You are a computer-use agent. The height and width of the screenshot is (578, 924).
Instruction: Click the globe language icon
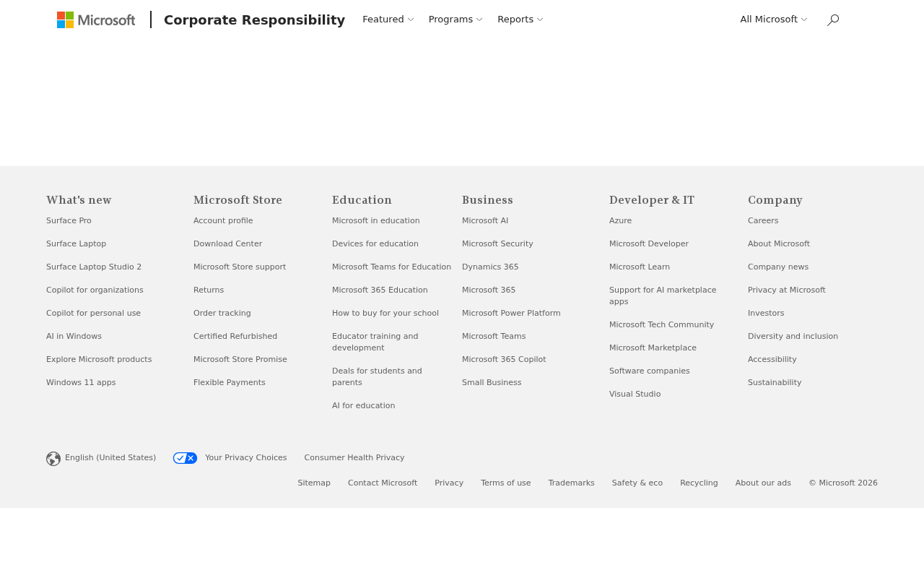[53, 459]
